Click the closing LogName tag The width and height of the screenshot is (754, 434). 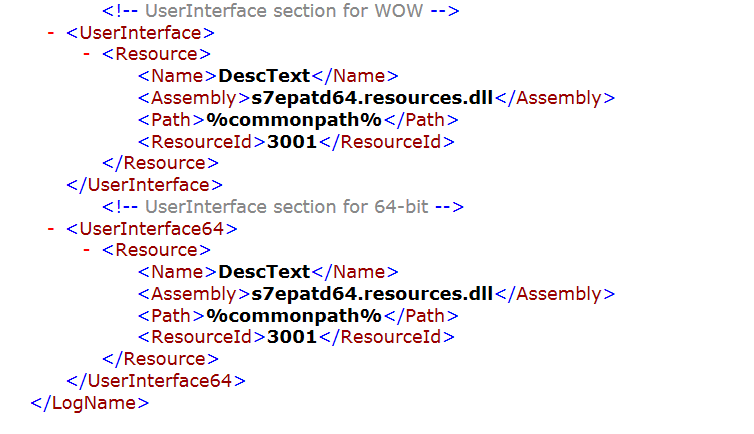(90, 403)
